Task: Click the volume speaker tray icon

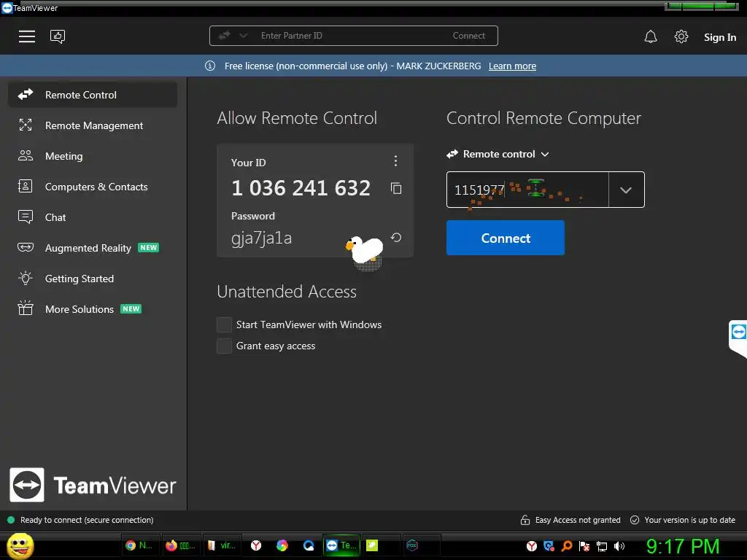Action: point(619,546)
